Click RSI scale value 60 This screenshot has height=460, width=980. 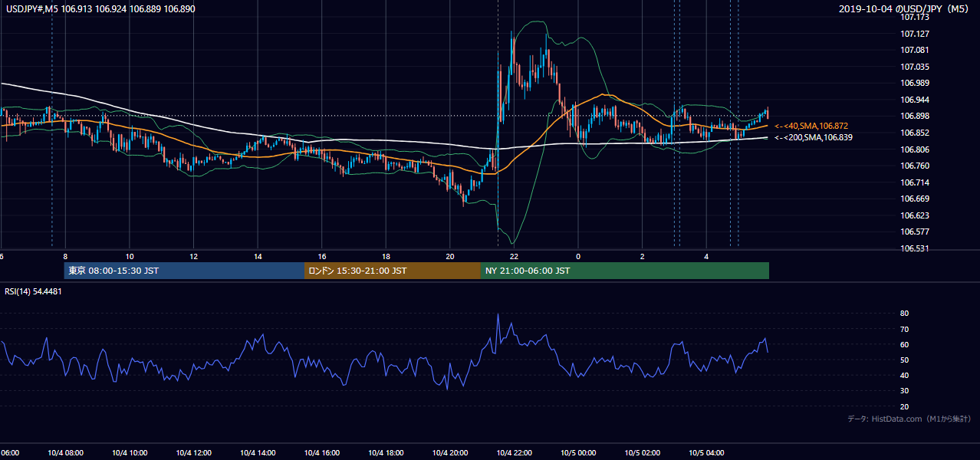(x=905, y=344)
